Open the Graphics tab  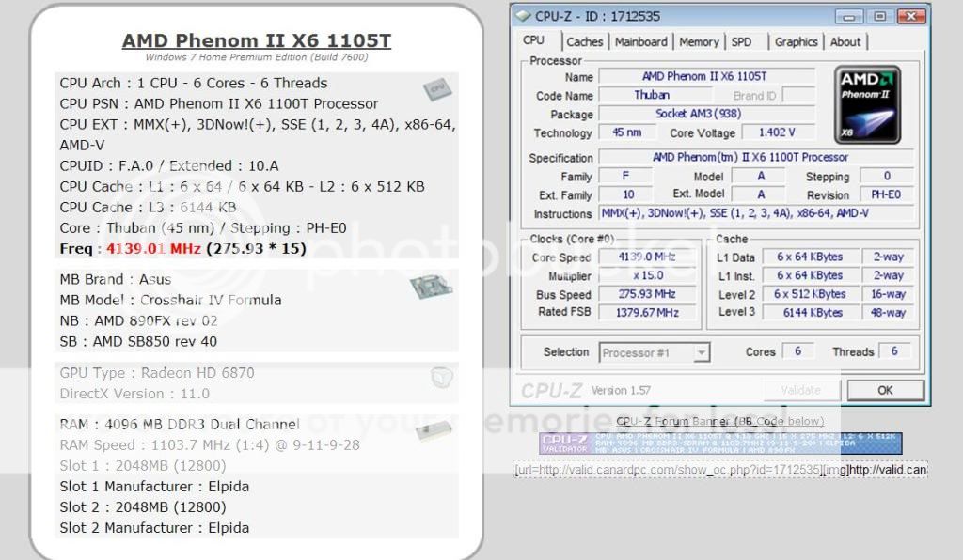click(x=796, y=42)
